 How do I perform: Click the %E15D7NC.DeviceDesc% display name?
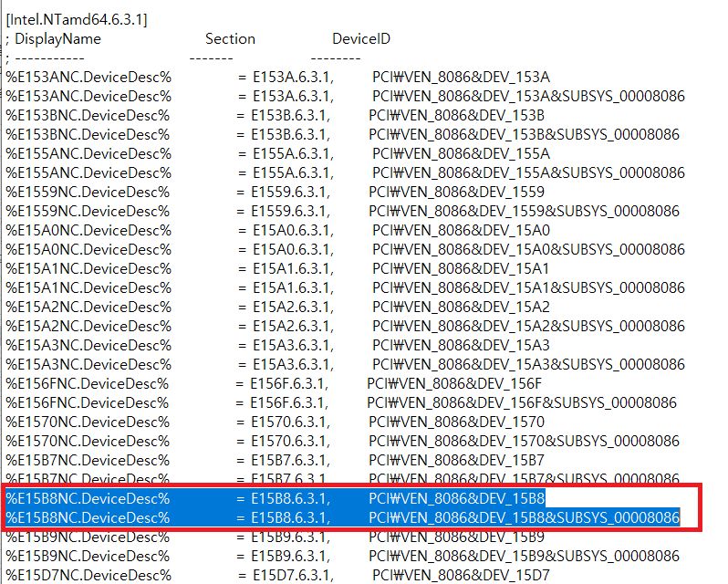coord(88,575)
